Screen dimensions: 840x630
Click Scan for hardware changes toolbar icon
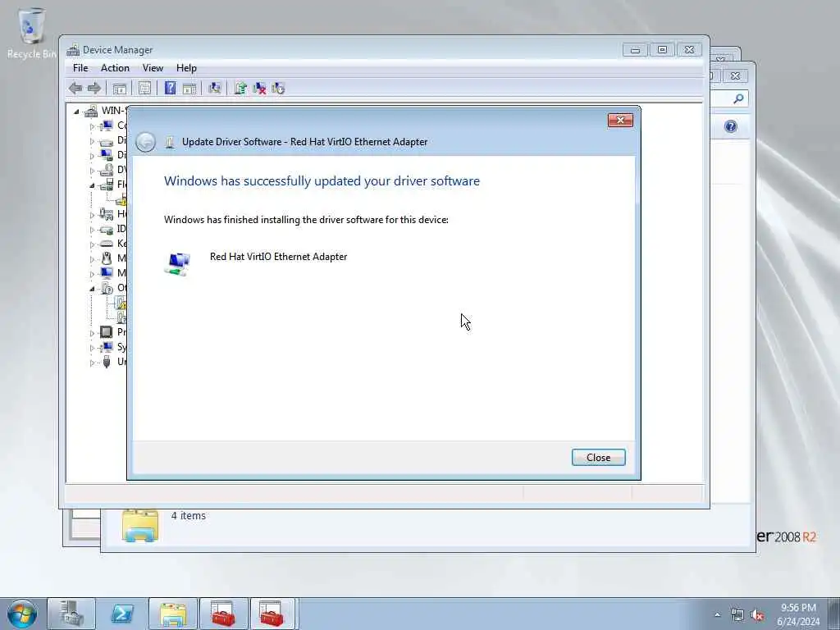[x=215, y=88]
